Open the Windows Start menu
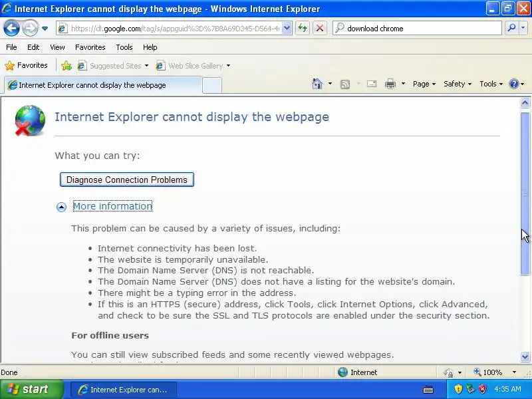 (31, 389)
